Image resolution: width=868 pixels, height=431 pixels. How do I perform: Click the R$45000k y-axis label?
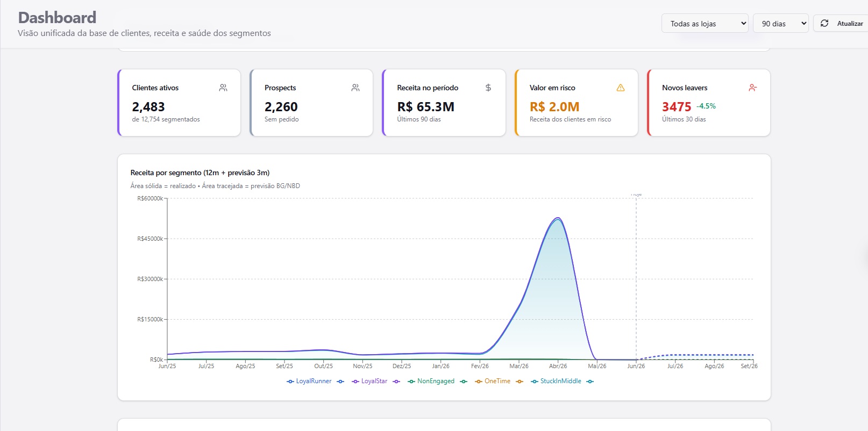150,239
